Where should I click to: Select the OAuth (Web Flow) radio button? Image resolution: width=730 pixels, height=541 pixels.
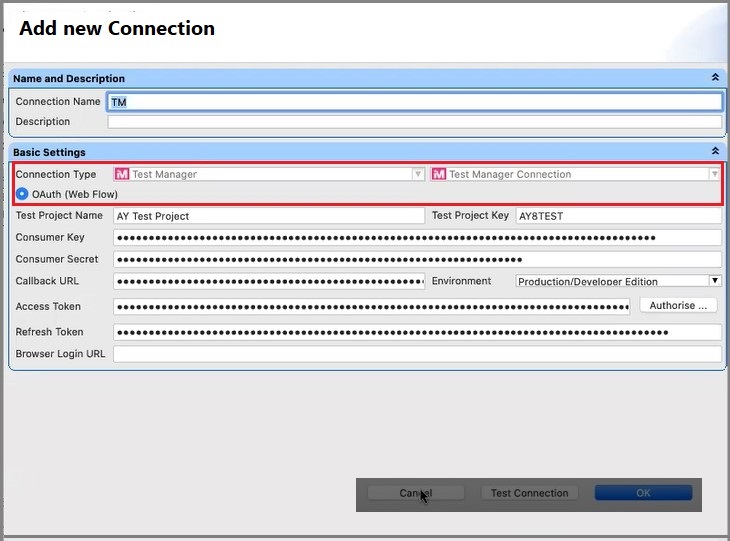tap(22, 194)
